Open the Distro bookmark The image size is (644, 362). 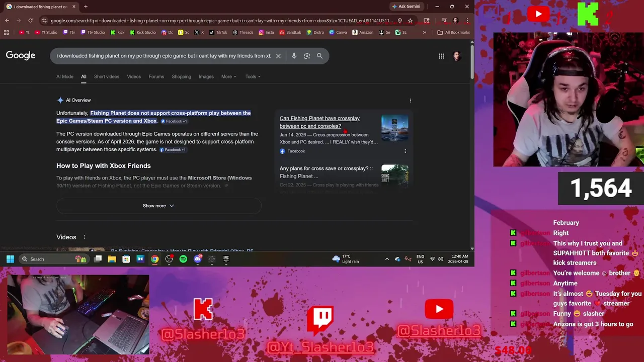315,33
